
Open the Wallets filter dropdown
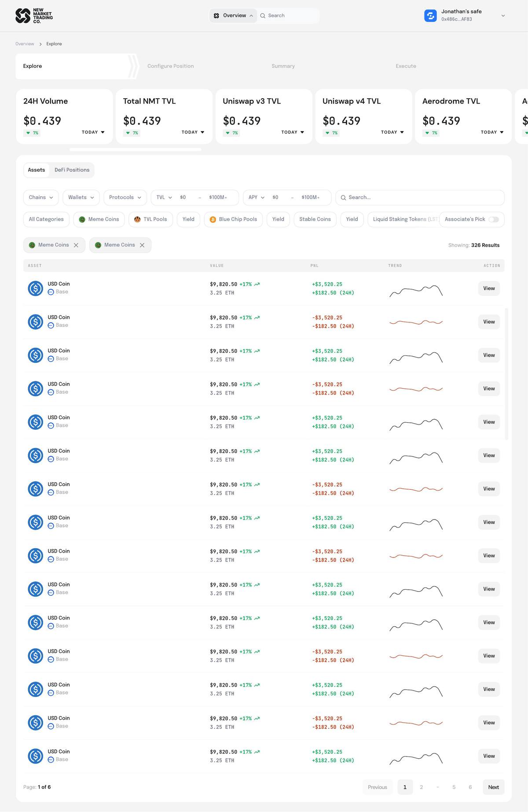coord(81,197)
